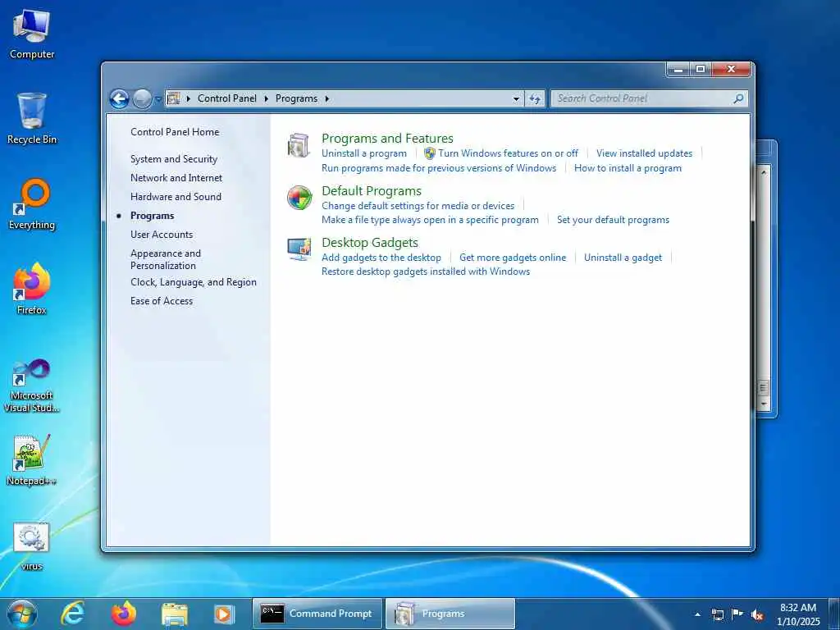
Task: Click Make a file type always open link
Action: coord(430,220)
